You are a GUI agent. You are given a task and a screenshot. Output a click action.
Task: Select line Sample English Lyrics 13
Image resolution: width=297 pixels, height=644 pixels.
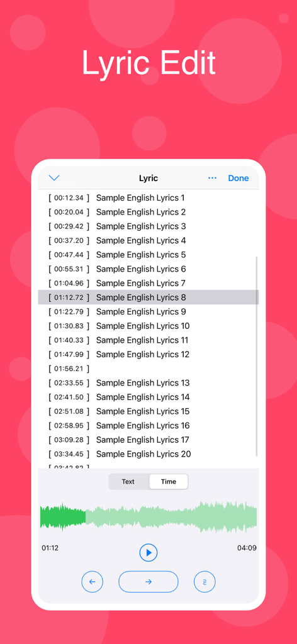(x=143, y=383)
